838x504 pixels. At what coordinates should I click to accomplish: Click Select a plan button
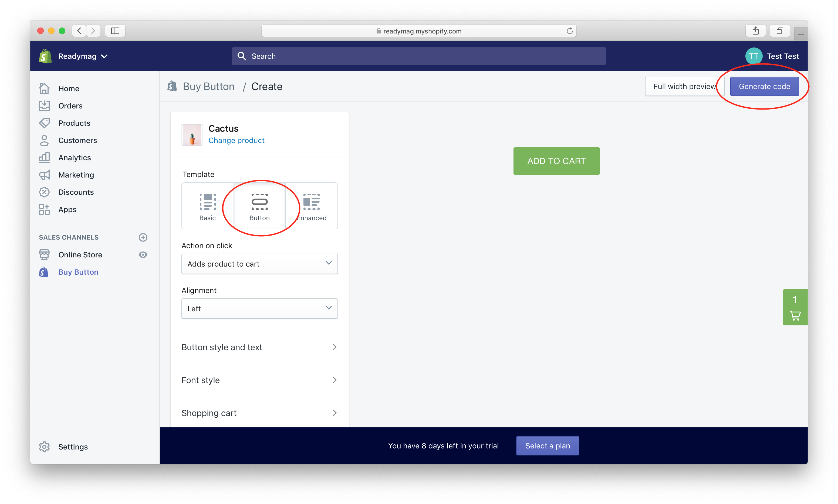coord(548,445)
